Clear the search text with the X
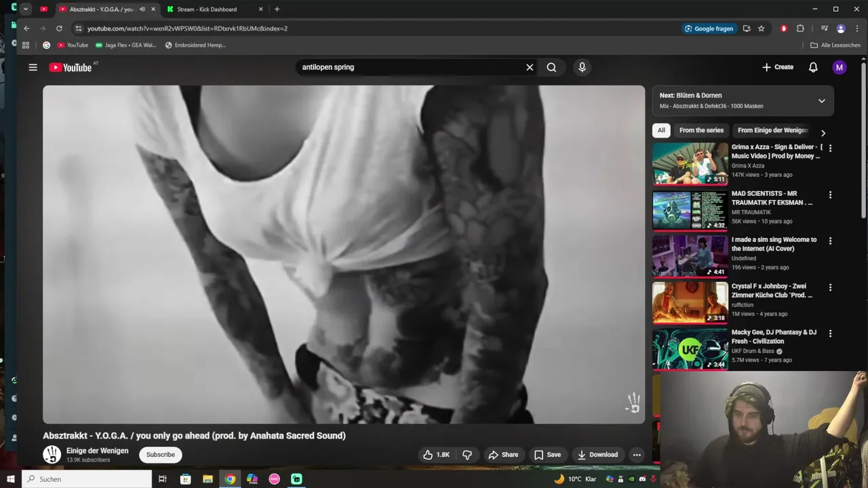 click(530, 67)
